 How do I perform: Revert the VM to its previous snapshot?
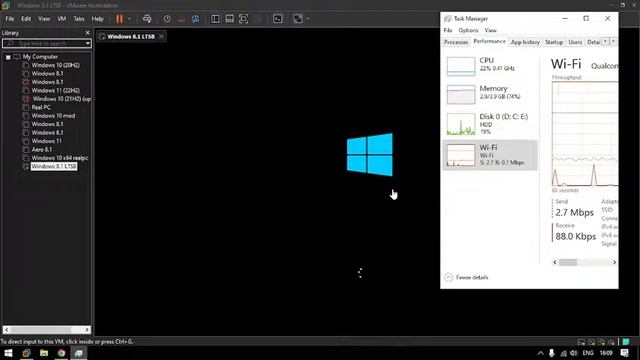point(182,19)
